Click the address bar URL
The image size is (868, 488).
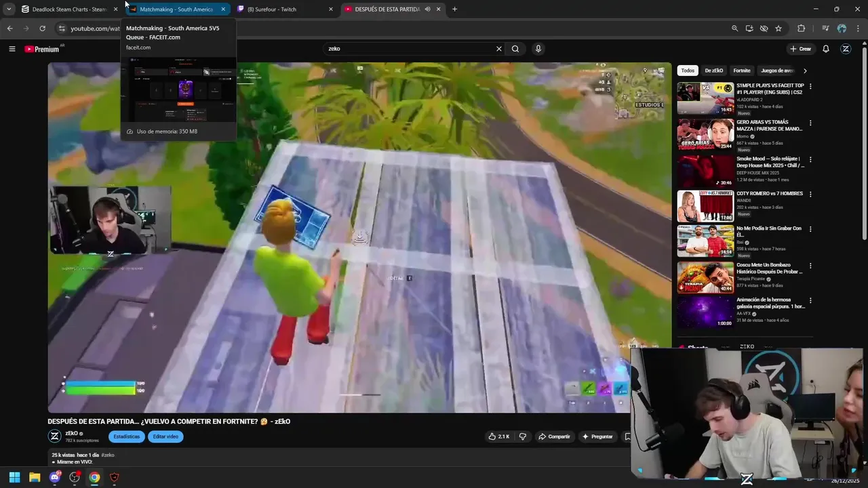tap(95, 28)
